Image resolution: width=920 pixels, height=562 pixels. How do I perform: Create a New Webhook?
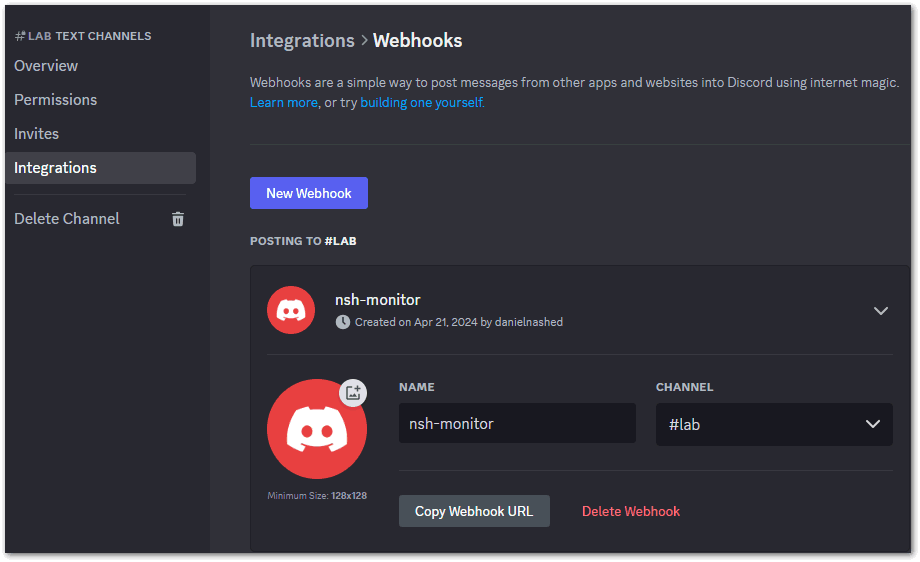coord(309,193)
